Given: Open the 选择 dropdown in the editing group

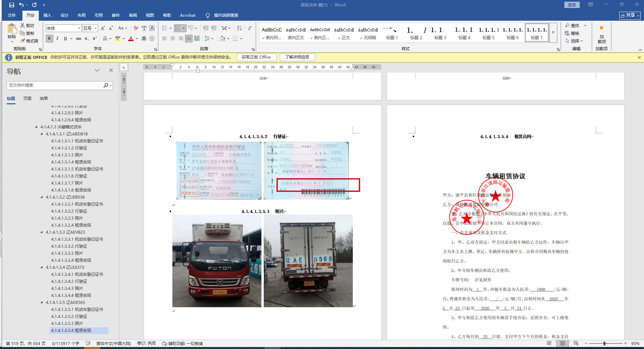Looking at the screenshot, I should (574, 41).
